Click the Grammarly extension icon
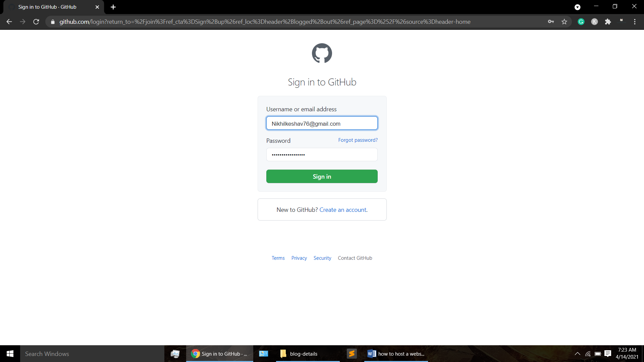This screenshot has width=644, height=362. click(582, 21)
